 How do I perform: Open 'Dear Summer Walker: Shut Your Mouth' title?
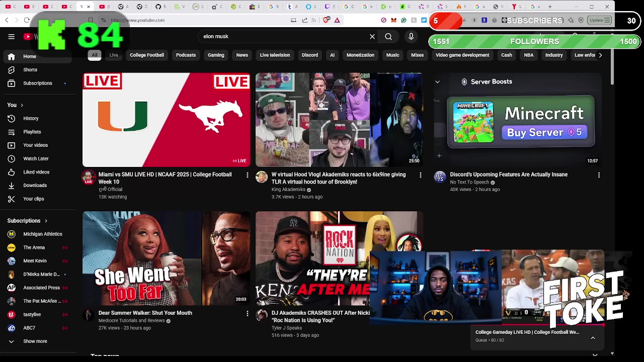click(145, 313)
